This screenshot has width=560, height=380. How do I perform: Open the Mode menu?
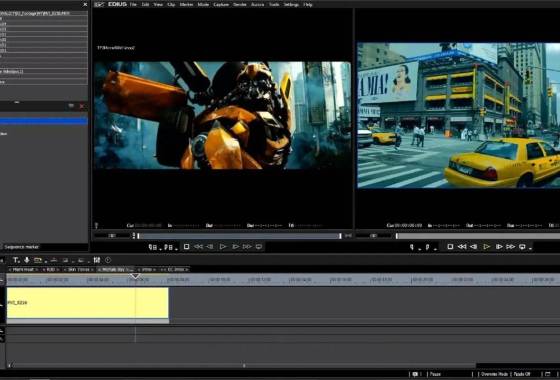[203, 5]
